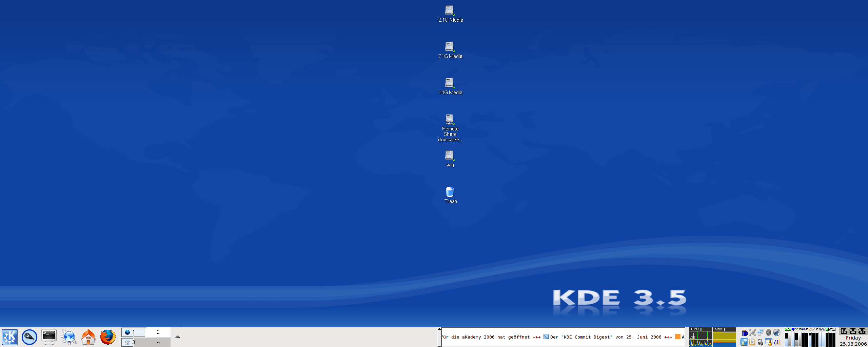Click the globe button beside the pager
The height and width of the screenshot is (347, 868).
pyautogui.click(x=127, y=332)
